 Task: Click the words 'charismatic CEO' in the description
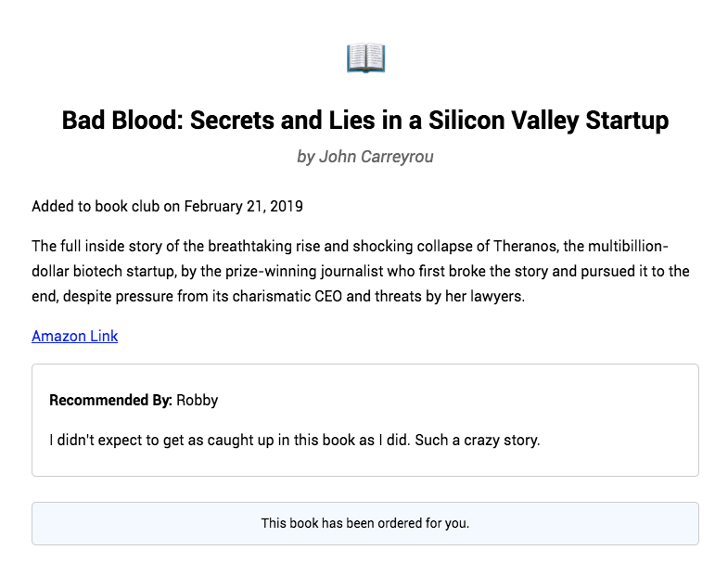(287, 297)
